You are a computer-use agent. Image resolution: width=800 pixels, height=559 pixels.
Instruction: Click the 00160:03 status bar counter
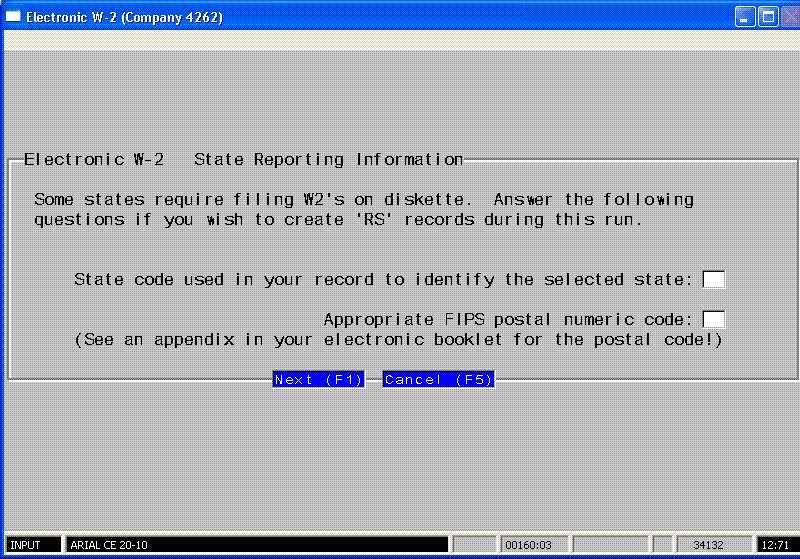point(533,545)
